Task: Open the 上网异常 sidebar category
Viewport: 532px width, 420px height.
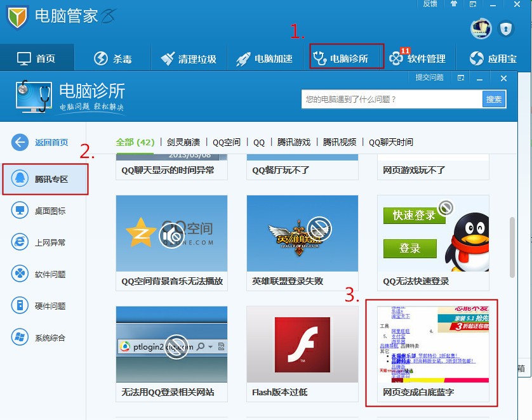Action: [x=43, y=242]
